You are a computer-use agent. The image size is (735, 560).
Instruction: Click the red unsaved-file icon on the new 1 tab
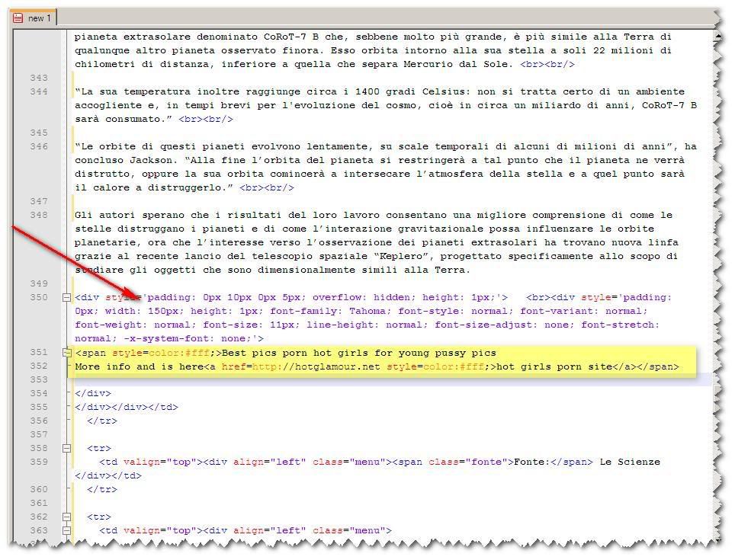pyautogui.click(x=18, y=18)
